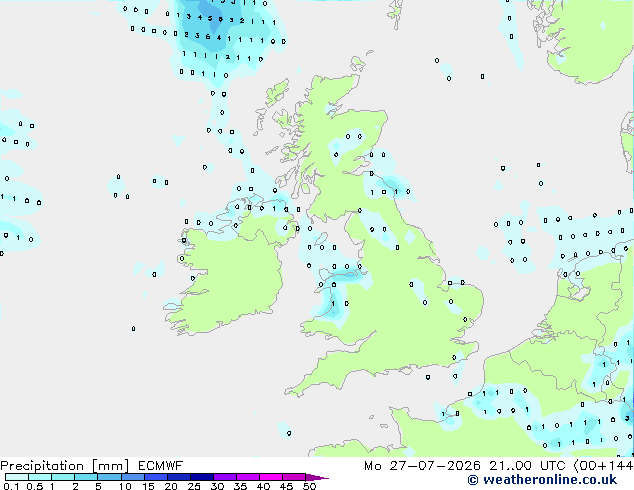Pick the 0.5 to 1 mm legend swatch
634x490 pixels.
40,477
